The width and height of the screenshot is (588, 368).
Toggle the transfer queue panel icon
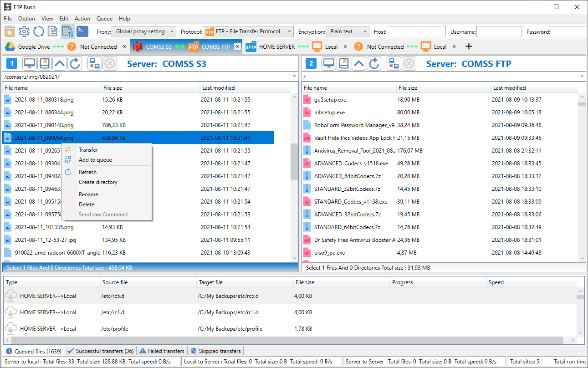[x=67, y=31]
